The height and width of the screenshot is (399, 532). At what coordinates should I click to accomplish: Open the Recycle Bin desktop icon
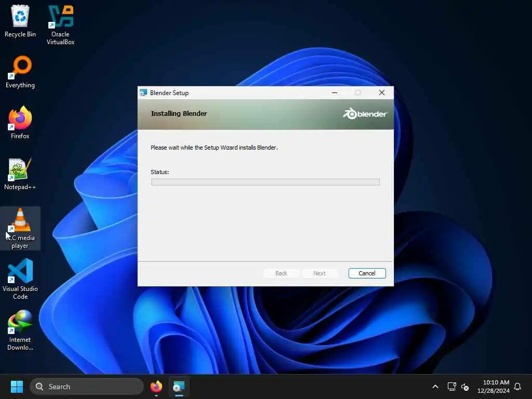click(20, 21)
